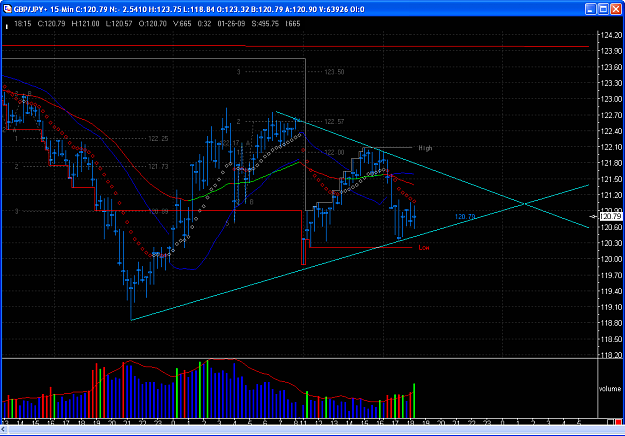Click the '122.25' level label
The image size is (625, 436).
point(158,139)
